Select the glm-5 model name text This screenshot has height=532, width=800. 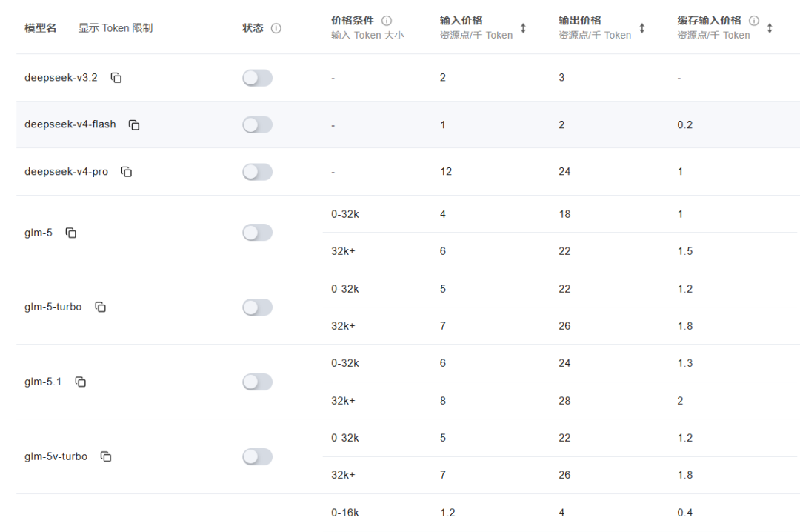click(x=39, y=233)
